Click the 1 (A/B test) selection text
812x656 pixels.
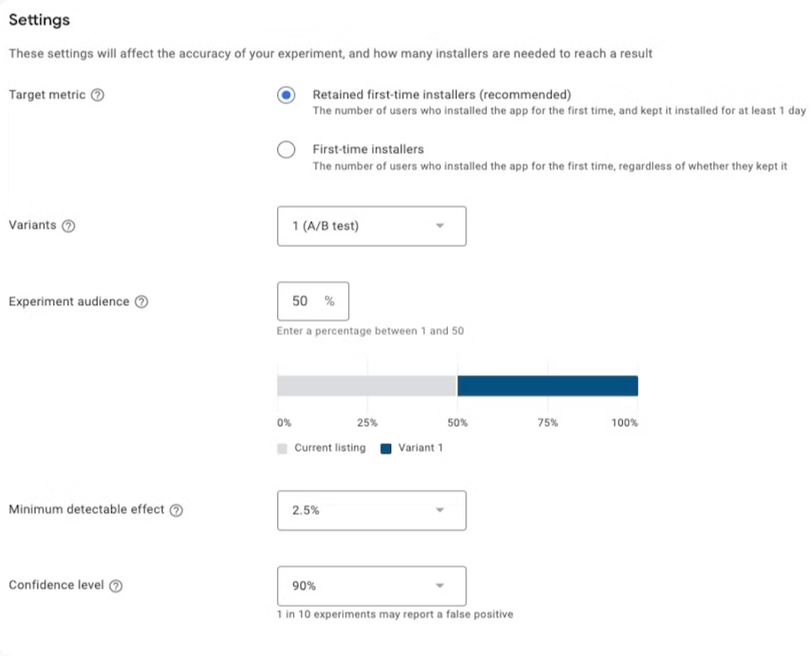point(325,226)
